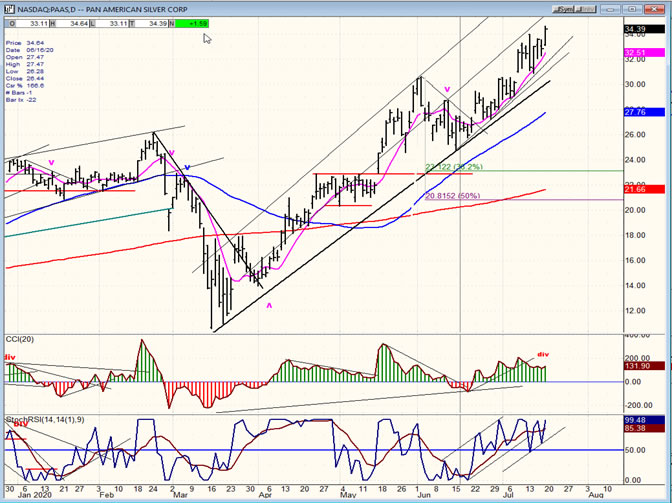
Task: Click the 12.00 price axis label
Action: click(635, 311)
